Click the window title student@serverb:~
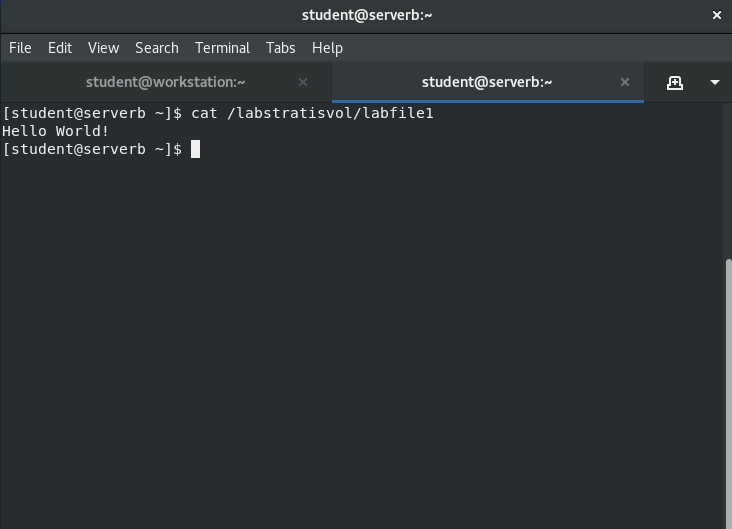 coord(367,15)
